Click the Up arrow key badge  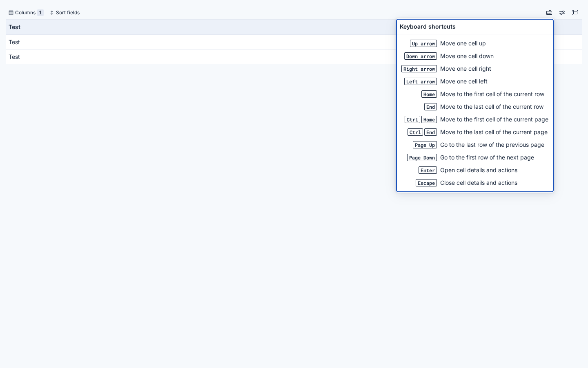point(423,43)
